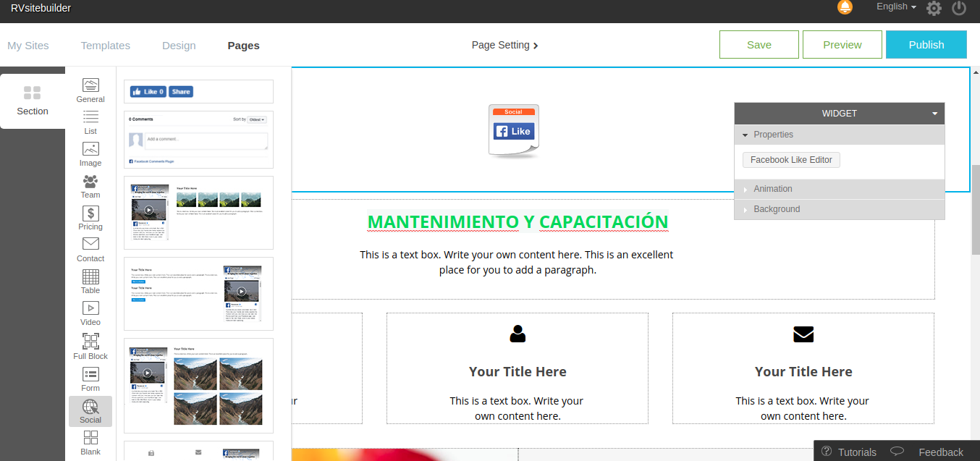This screenshot has height=461, width=980.
Task: Open the Contact envelope category
Action: 90,249
